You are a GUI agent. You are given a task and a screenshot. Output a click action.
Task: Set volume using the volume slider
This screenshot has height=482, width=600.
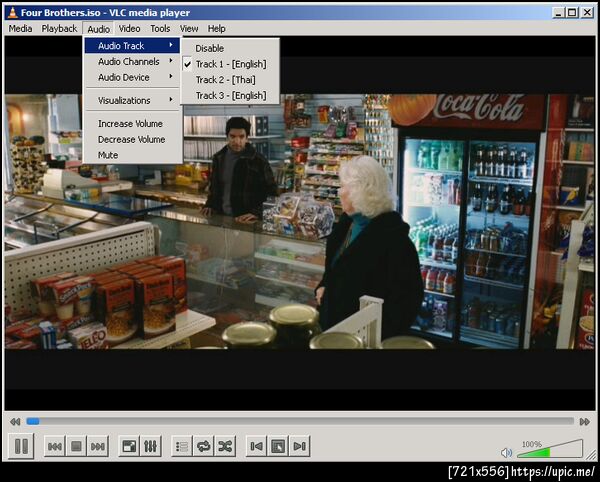click(549, 449)
